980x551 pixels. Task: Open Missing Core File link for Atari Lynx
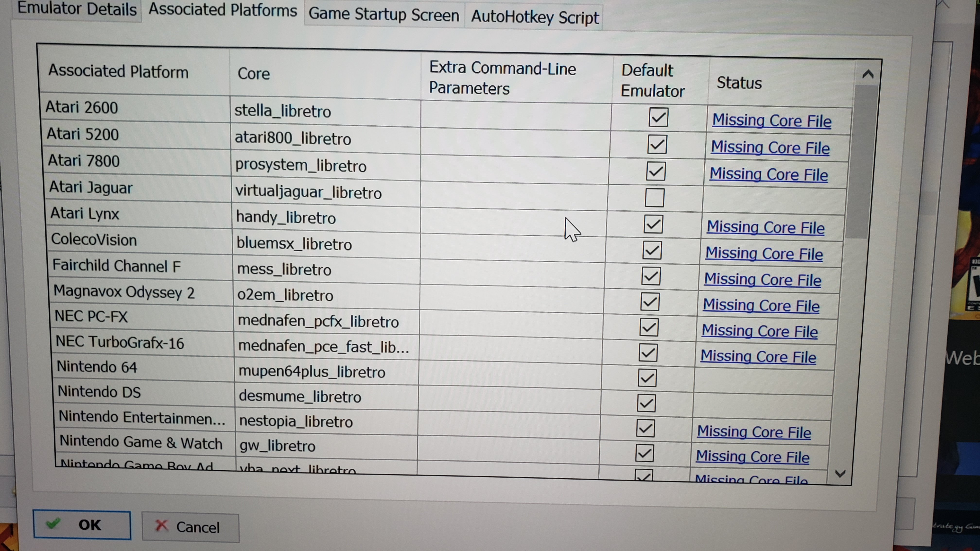(765, 227)
